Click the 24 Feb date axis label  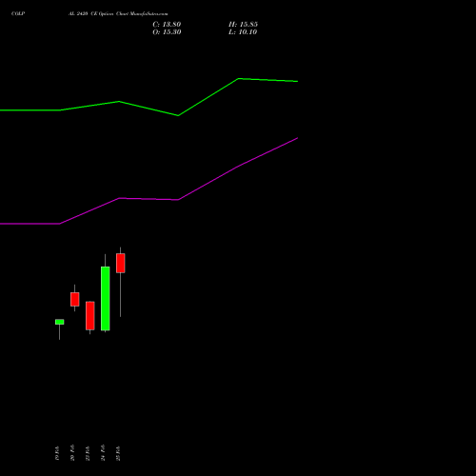pyautogui.click(x=103, y=452)
